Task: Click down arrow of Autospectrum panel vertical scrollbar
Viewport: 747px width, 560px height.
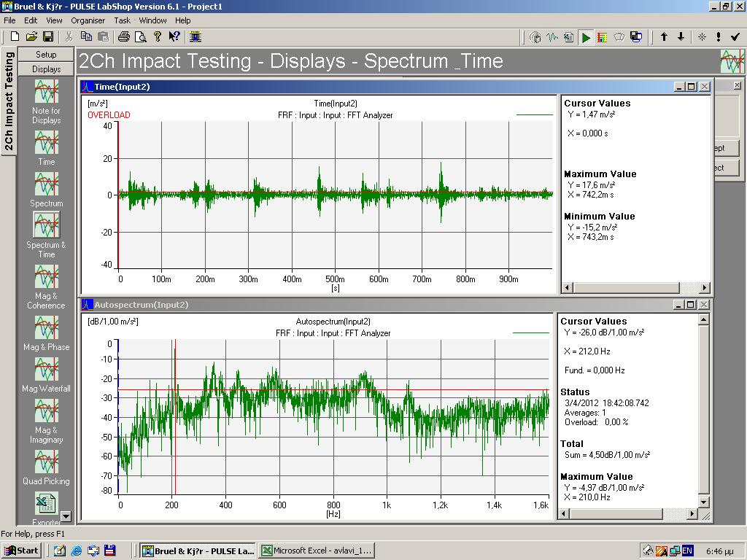Action: click(x=704, y=502)
